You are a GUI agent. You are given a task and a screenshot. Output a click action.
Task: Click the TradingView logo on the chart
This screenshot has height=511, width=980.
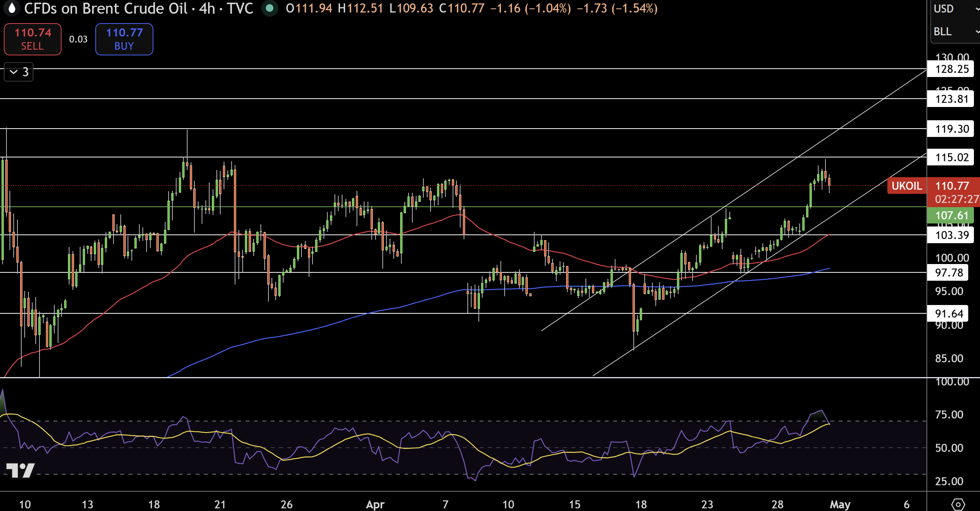pos(21,470)
